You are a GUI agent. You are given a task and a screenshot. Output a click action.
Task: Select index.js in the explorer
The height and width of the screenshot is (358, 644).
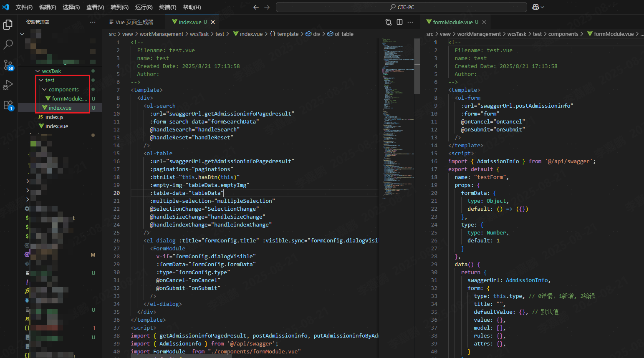54,117
